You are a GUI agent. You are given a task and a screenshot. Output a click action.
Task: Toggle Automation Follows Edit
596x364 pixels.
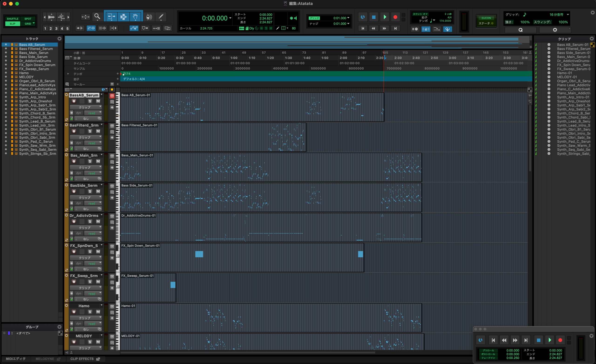pyautogui.click(x=134, y=28)
